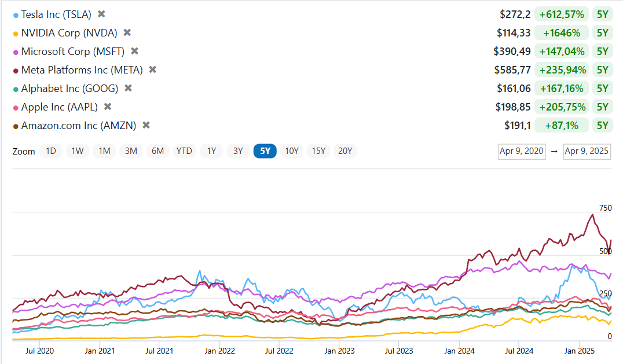Edit the end date Apr 9, 2025
The height and width of the screenshot is (364, 623).
[587, 151]
